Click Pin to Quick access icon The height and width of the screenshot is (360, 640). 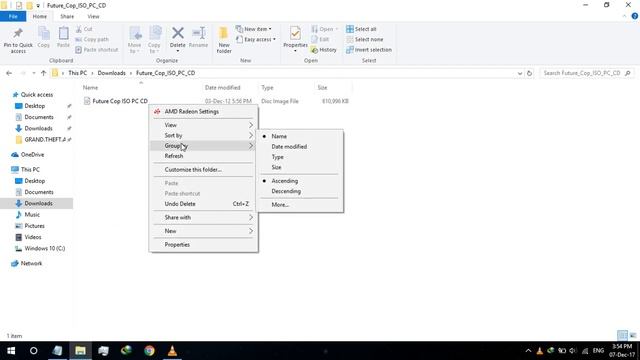pyautogui.click(x=18, y=33)
